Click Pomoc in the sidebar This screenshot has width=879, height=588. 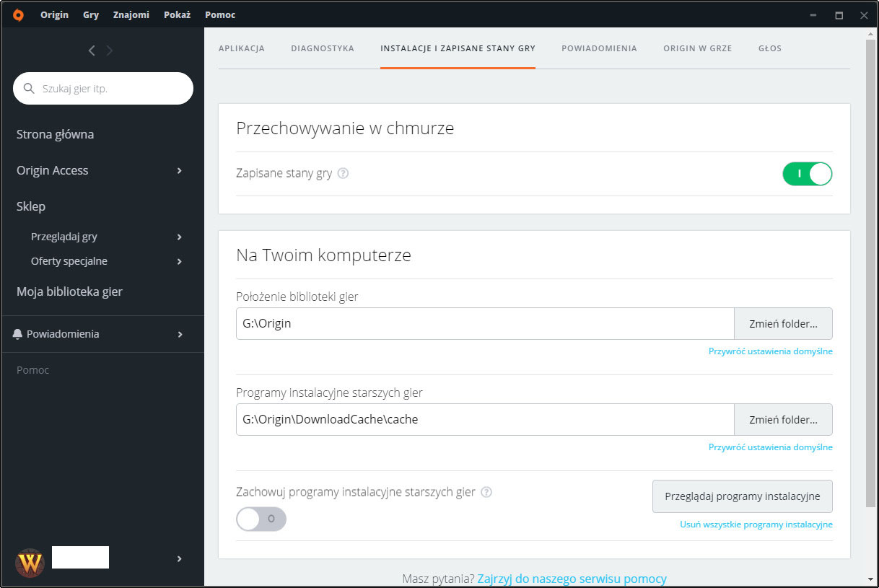click(x=33, y=370)
